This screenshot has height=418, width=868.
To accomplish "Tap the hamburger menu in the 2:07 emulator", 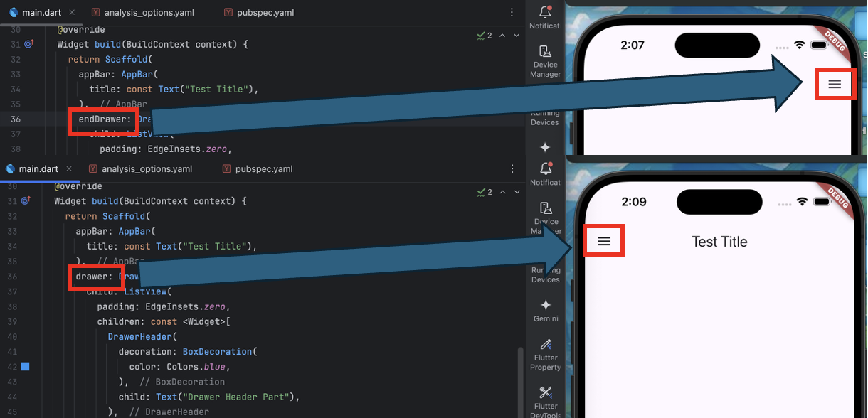I will coord(835,84).
